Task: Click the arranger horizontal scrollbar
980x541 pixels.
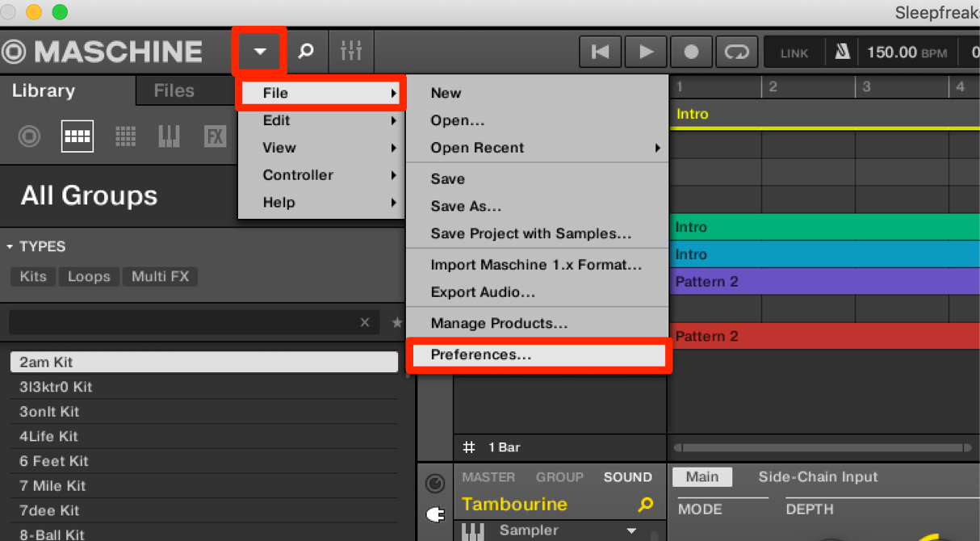Action: (x=823, y=447)
